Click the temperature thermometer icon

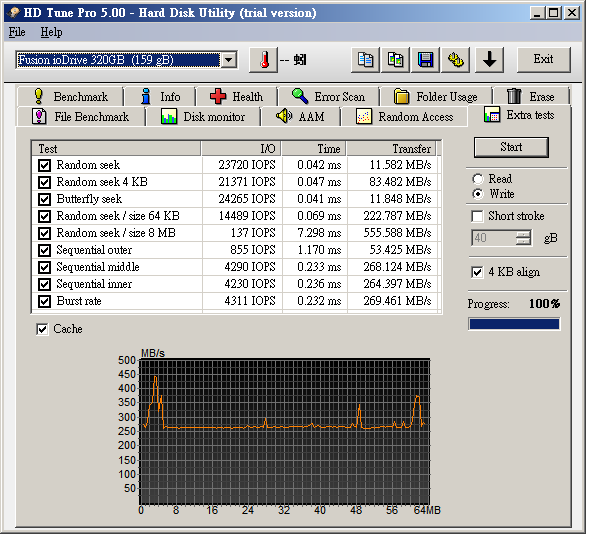264,60
